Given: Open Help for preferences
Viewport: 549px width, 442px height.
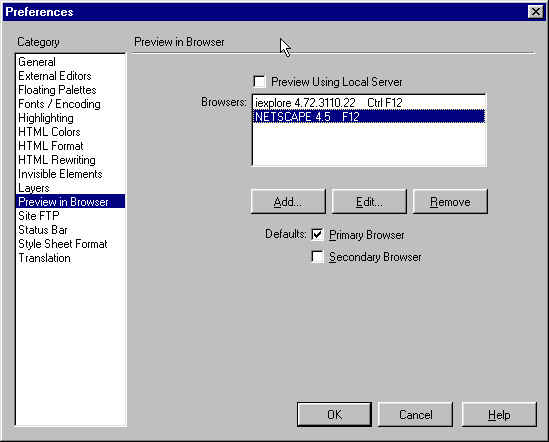Looking at the screenshot, I should (499, 414).
